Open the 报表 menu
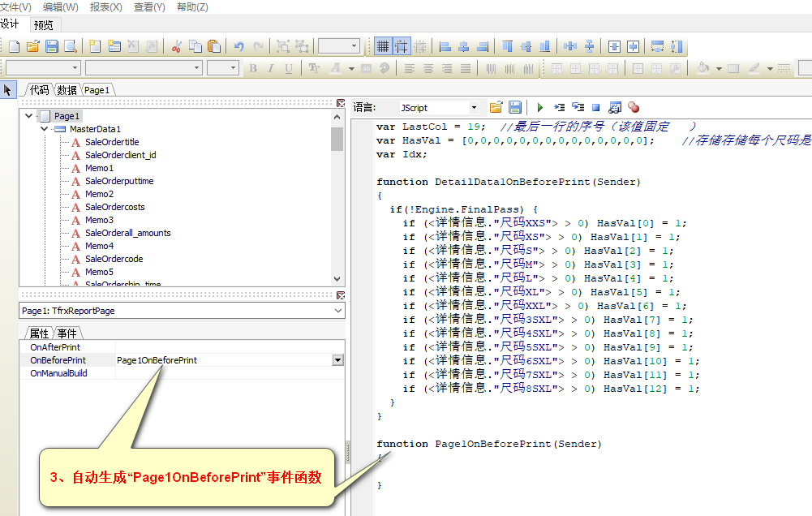 click(x=105, y=7)
